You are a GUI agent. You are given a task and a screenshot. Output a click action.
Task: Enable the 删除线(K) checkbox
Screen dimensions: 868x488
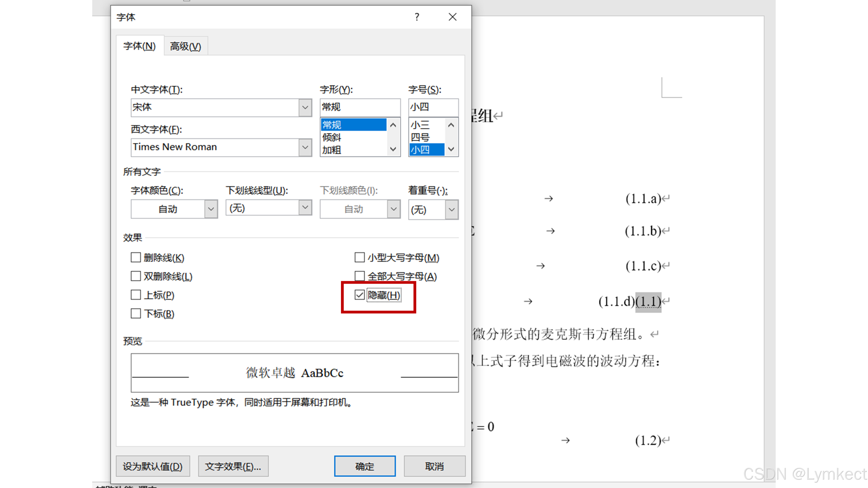click(136, 258)
